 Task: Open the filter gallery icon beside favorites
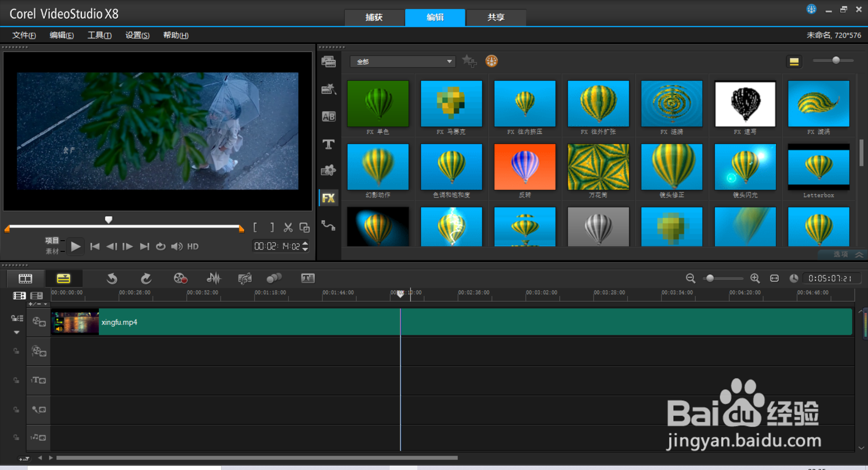point(491,61)
